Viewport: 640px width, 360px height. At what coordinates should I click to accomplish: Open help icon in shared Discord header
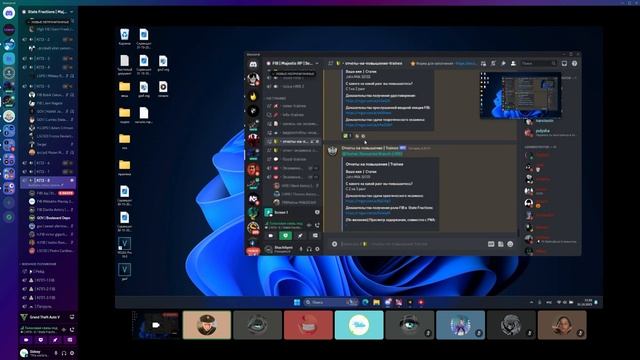574,63
